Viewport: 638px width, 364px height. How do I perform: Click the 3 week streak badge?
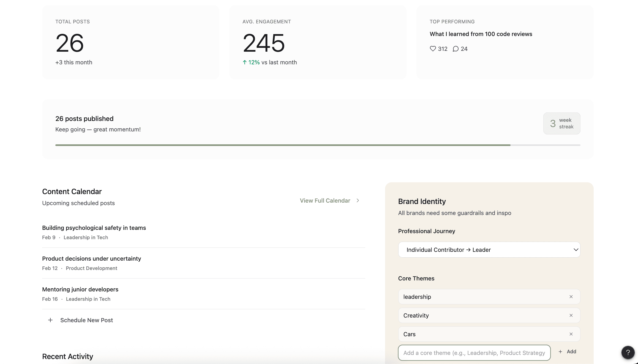tap(561, 123)
